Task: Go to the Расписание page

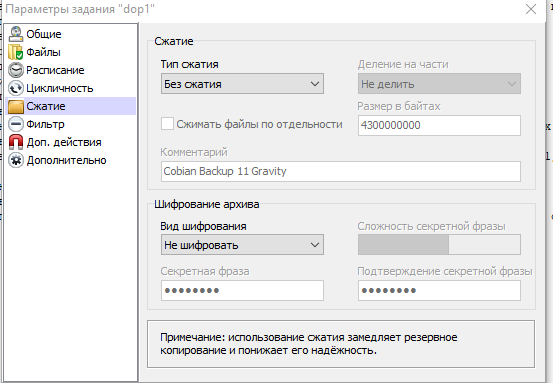Action: 55,70
